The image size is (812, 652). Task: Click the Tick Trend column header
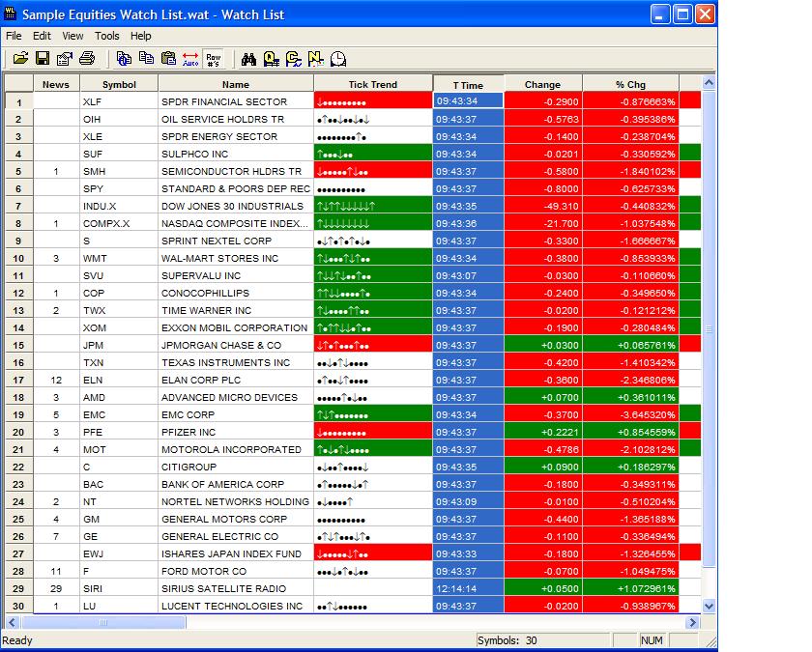coord(373,84)
